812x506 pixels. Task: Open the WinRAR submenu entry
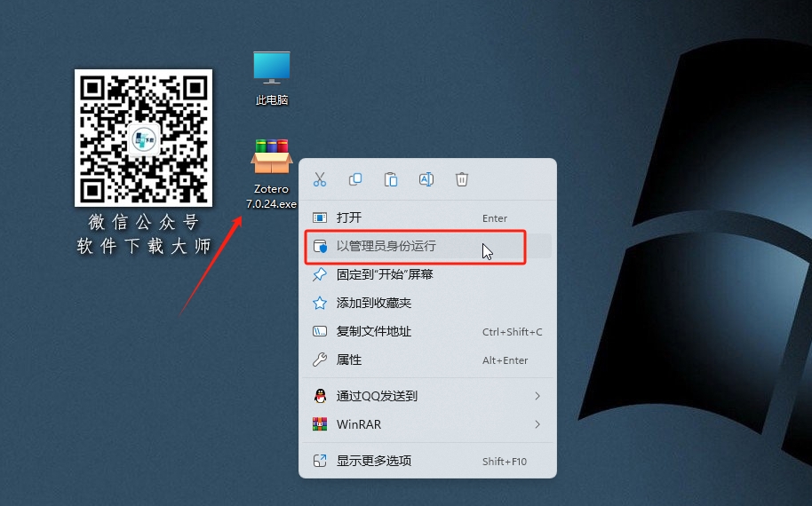pyautogui.click(x=427, y=424)
